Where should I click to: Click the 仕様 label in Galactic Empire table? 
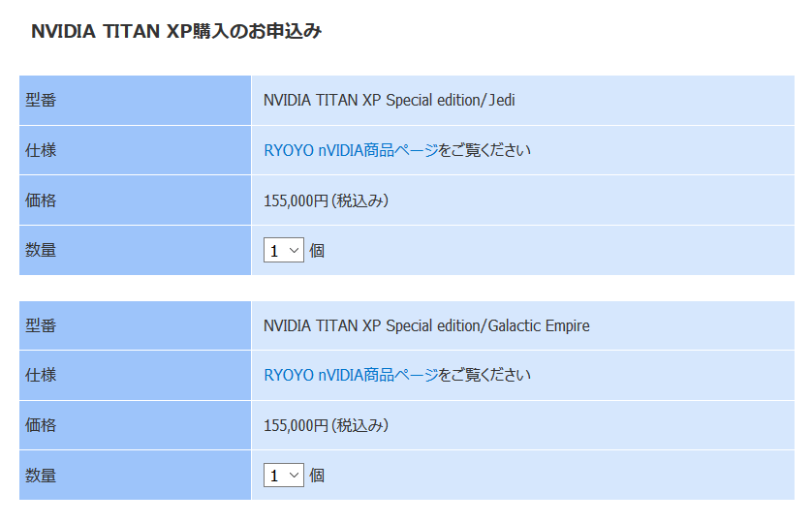pyautogui.click(x=41, y=375)
